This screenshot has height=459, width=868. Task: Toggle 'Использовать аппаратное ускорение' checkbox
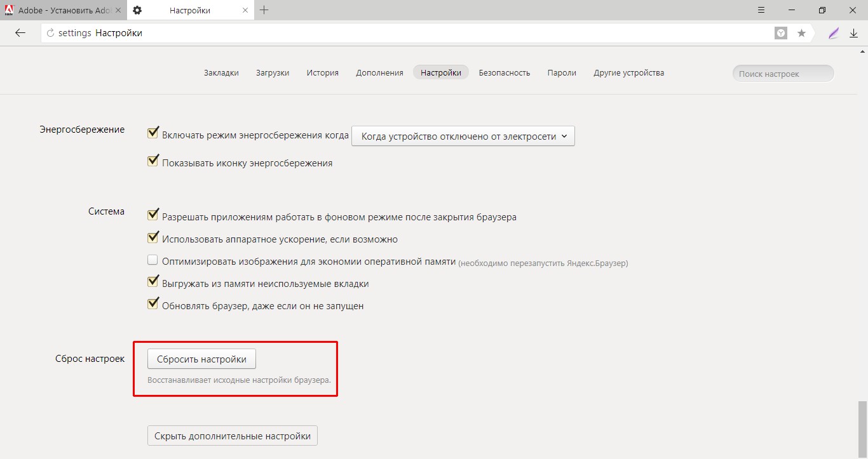point(153,237)
